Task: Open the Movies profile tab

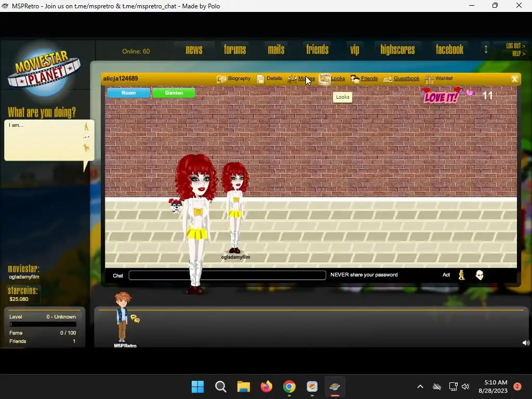Action: 301,79
